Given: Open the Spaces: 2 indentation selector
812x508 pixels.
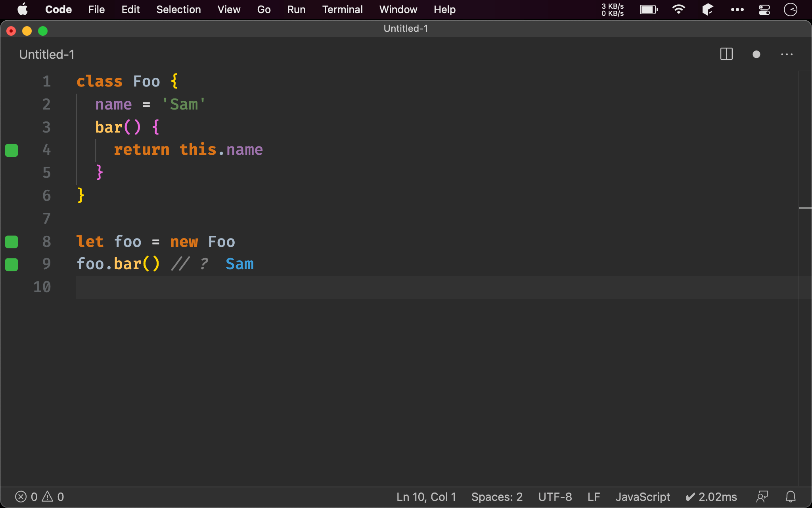Looking at the screenshot, I should click(x=496, y=496).
